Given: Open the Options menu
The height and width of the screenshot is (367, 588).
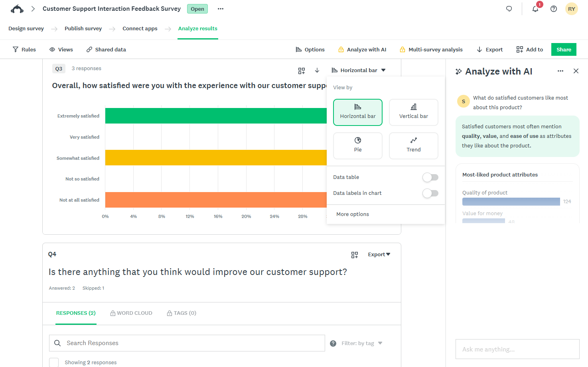Looking at the screenshot, I should (310, 49).
